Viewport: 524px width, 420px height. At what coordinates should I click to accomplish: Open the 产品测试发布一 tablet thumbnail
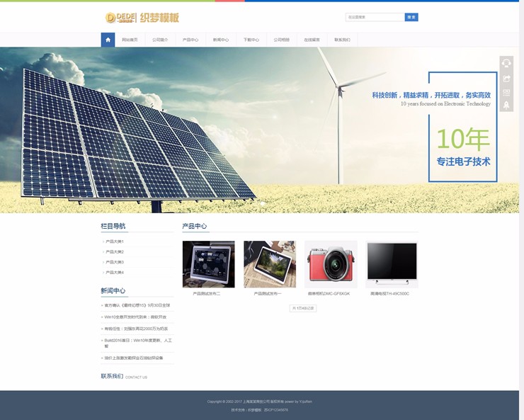coord(270,264)
